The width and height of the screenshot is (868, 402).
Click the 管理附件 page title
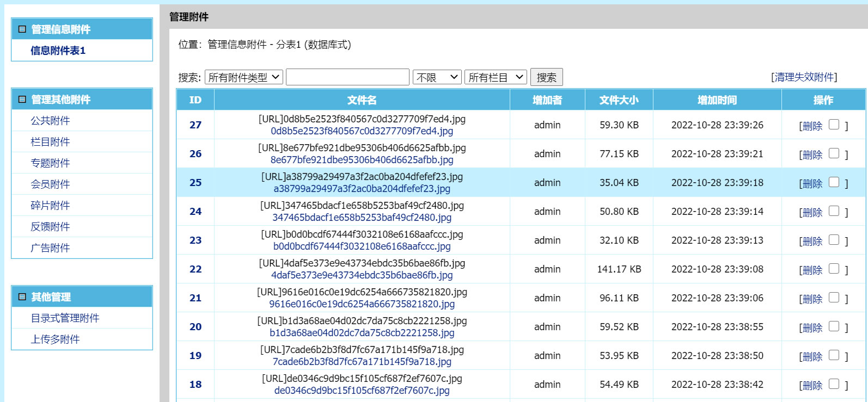(x=189, y=17)
